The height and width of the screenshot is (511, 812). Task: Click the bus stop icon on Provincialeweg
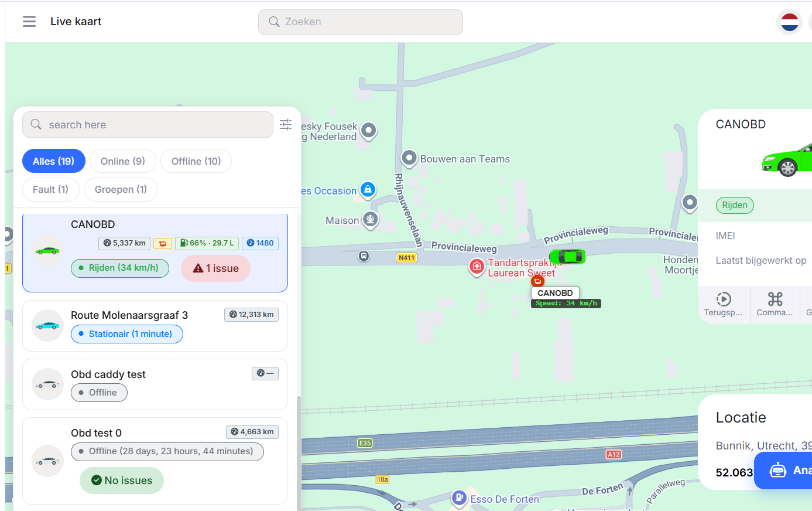click(364, 256)
